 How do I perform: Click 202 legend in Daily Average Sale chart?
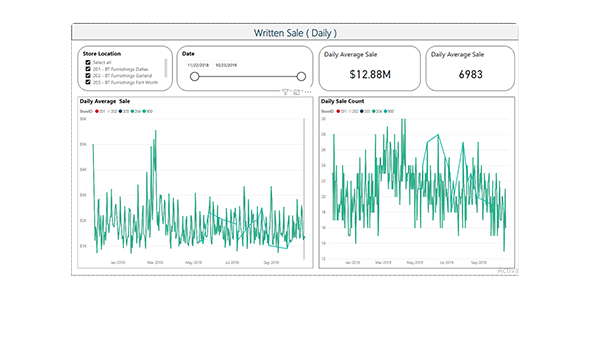(x=112, y=111)
